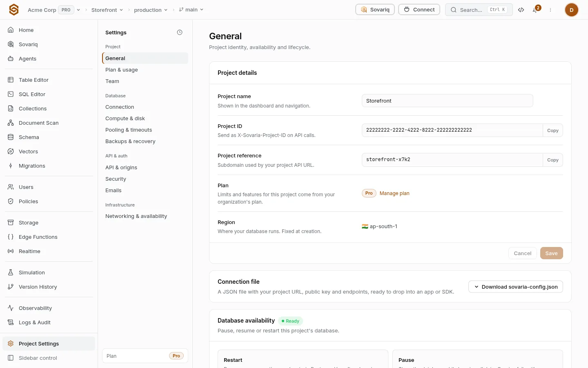588x368 pixels.
Task: Go to Agents in sidebar
Action: point(49,58)
